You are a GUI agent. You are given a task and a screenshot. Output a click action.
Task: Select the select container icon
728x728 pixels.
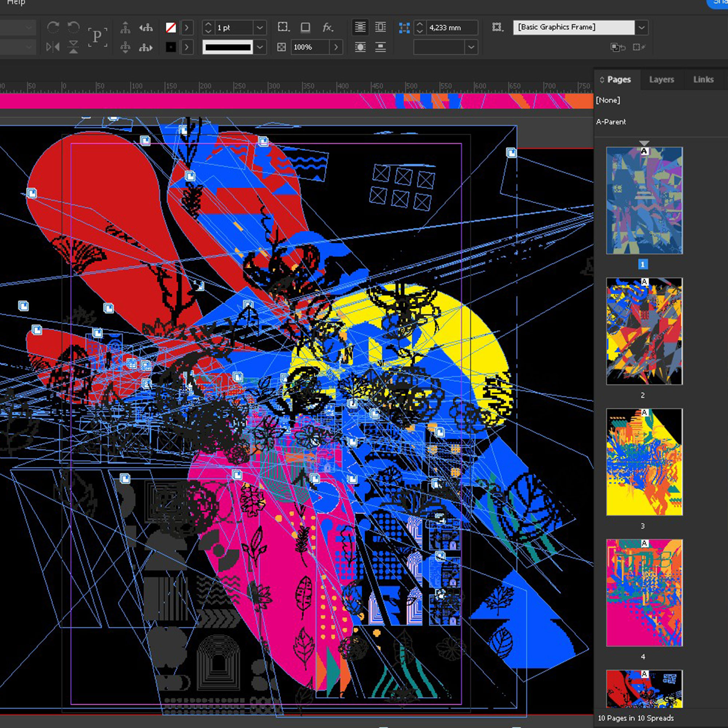pyautogui.click(x=125, y=28)
